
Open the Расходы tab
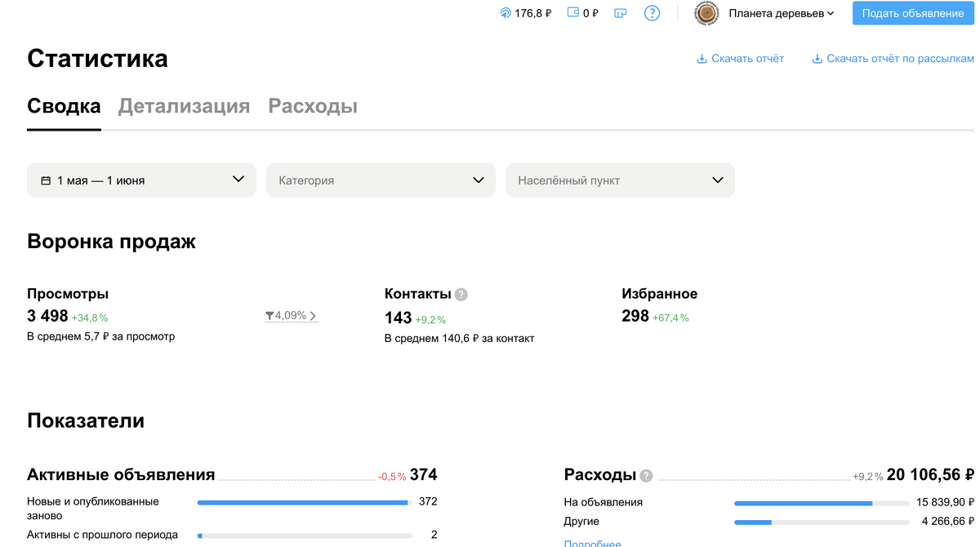(313, 105)
